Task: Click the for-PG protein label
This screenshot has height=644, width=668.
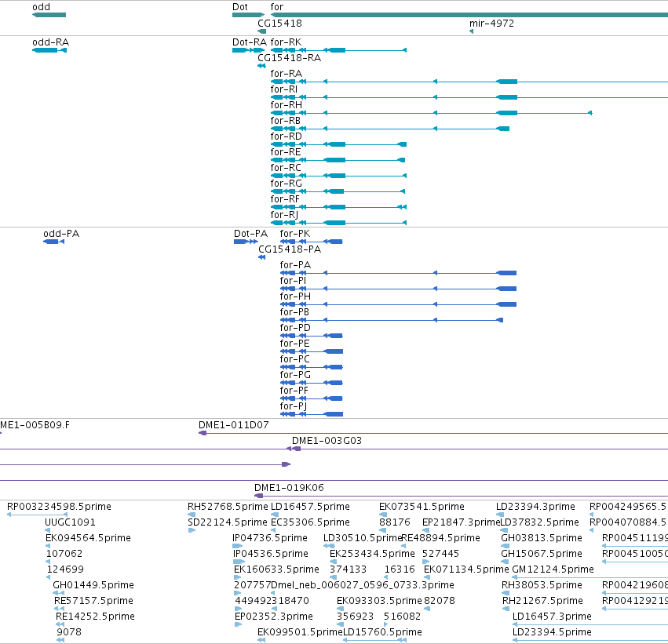Action: [x=295, y=375]
